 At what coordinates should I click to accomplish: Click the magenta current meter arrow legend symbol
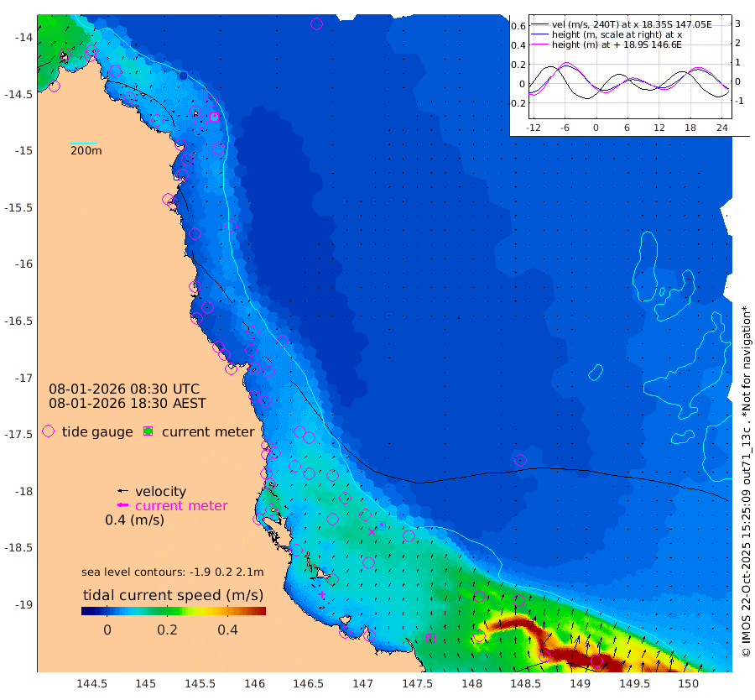click(123, 505)
